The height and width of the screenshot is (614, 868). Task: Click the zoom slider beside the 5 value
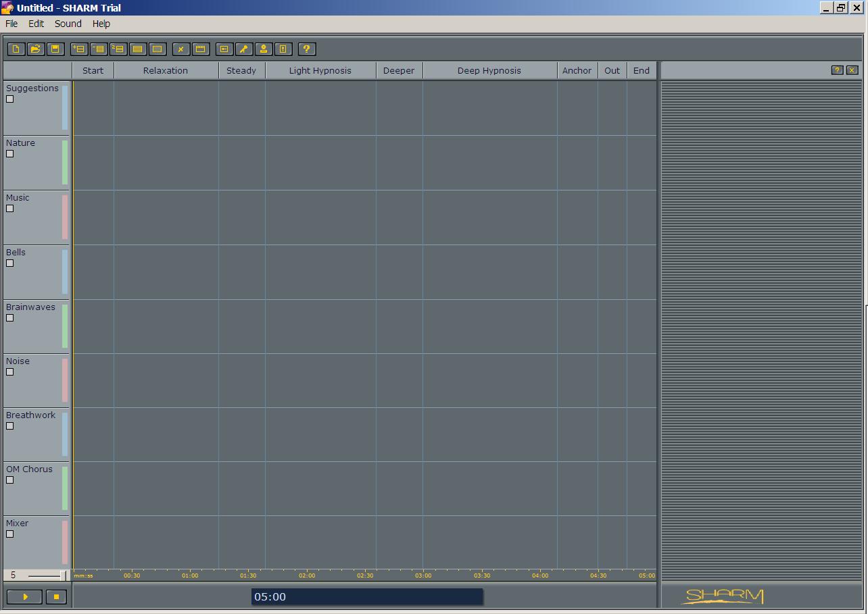(46, 575)
